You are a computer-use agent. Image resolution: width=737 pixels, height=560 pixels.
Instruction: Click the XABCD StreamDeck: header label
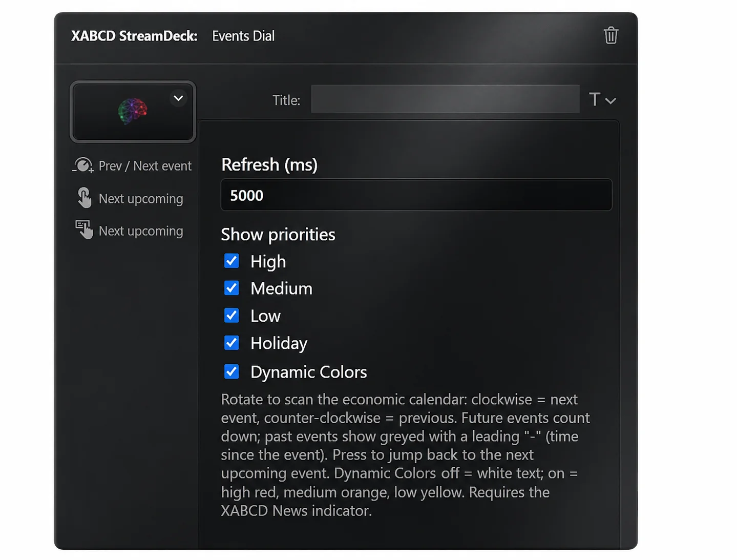click(134, 36)
